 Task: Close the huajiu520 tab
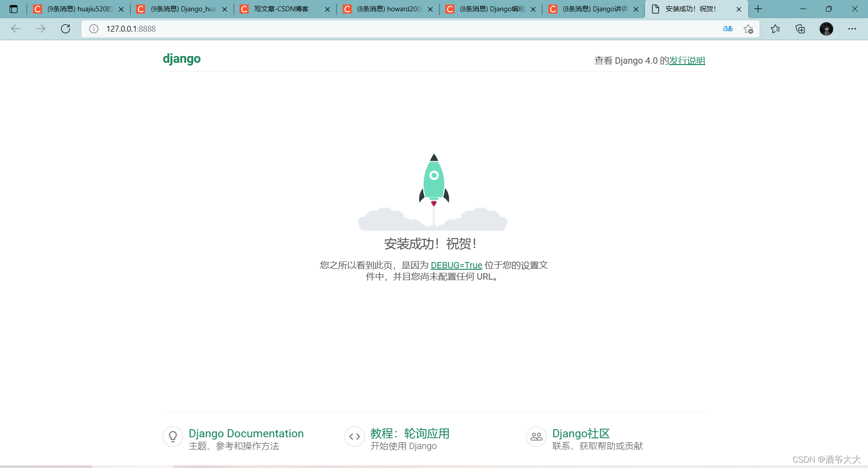pos(121,9)
